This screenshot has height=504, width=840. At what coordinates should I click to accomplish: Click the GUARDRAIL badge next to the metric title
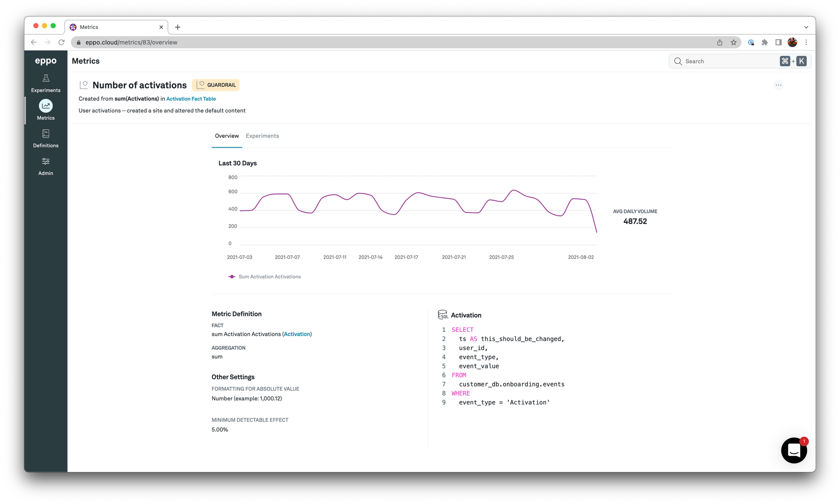click(x=216, y=85)
